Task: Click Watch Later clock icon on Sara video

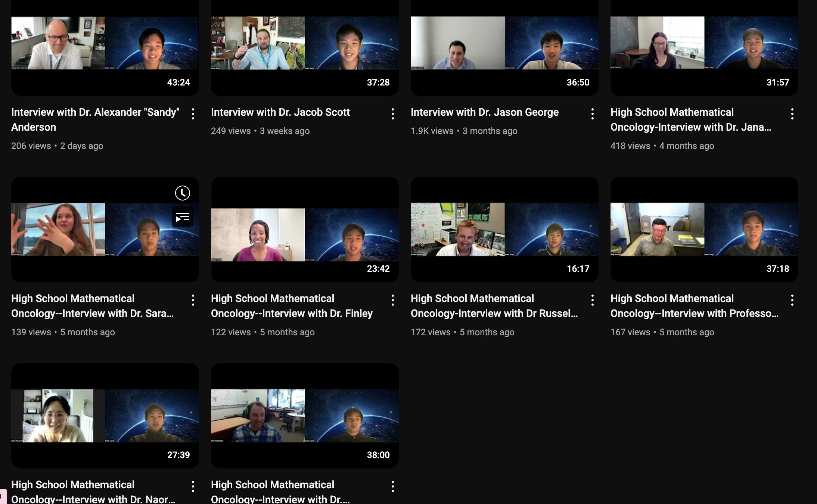Action: click(183, 193)
